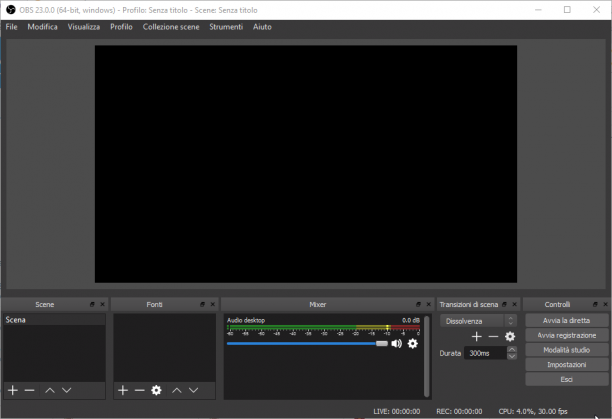The height and width of the screenshot is (419, 612).
Task: Mute Audio desktop speaker icon
Action: click(397, 344)
